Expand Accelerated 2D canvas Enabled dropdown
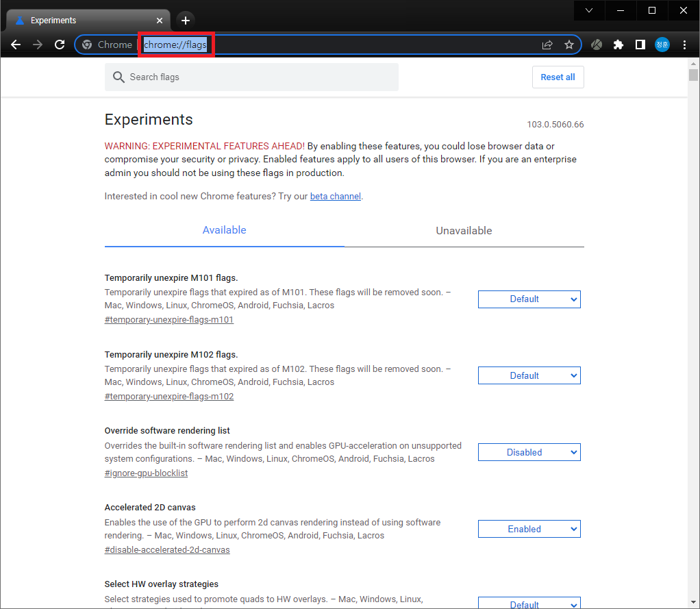The width and height of the screenshot is (700, 609). [529, 529]
